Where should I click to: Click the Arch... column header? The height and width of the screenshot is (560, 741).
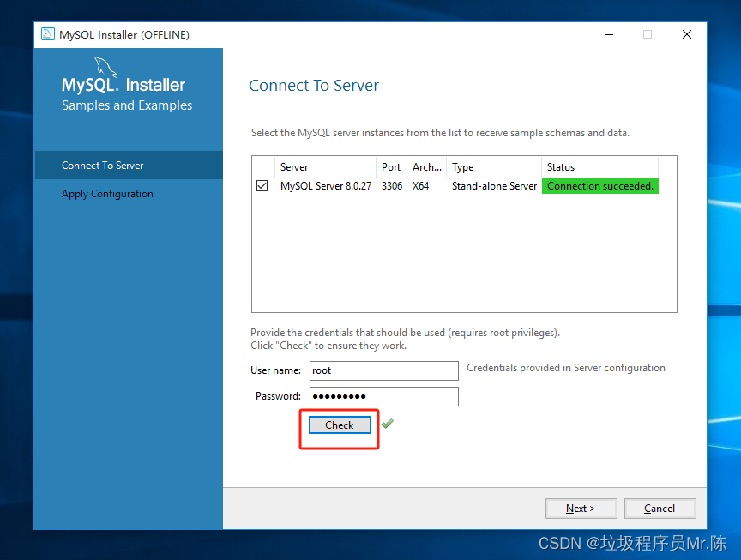coord(427,167)
